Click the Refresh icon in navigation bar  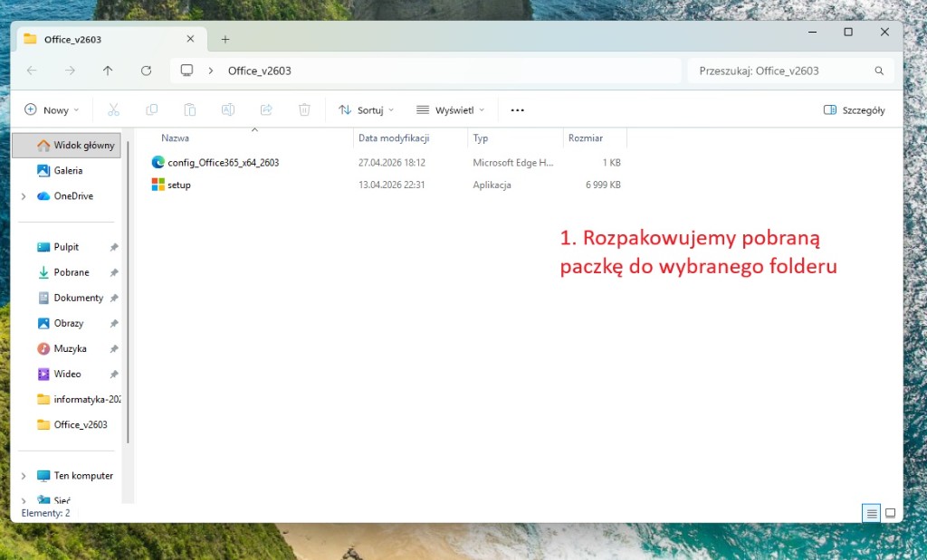coord(146,71)
